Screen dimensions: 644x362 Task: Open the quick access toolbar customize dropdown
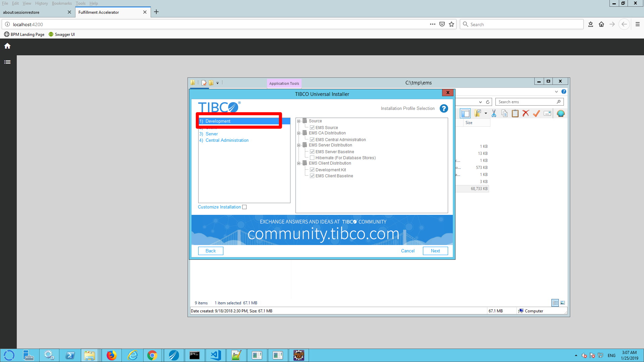pyautogui.click(x=217, y=83)
